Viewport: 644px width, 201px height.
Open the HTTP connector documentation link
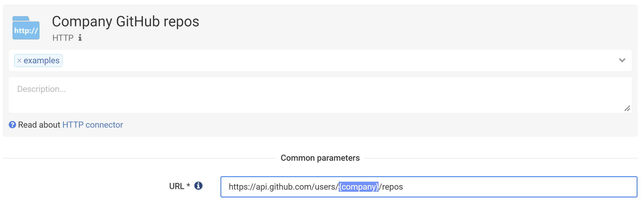(92, 124)
